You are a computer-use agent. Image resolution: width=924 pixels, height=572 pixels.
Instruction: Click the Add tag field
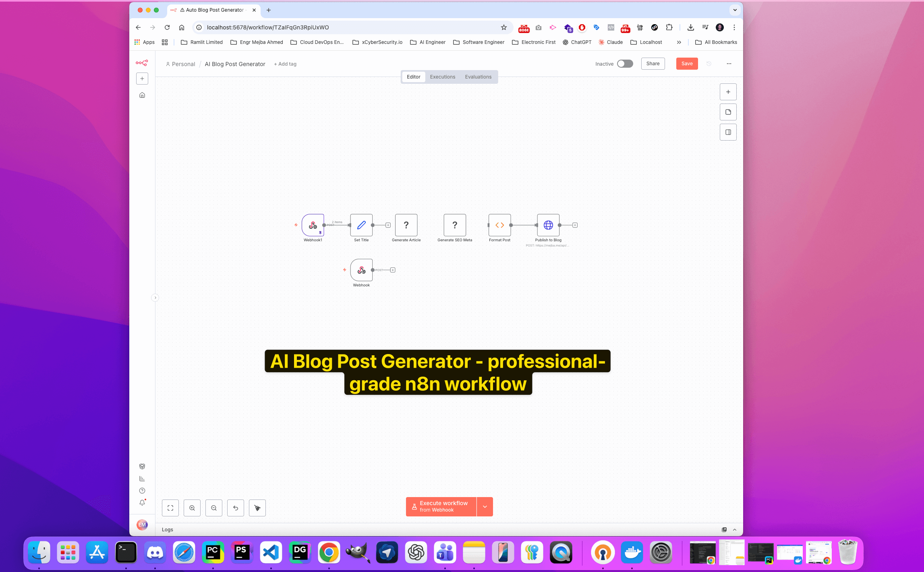285,64
